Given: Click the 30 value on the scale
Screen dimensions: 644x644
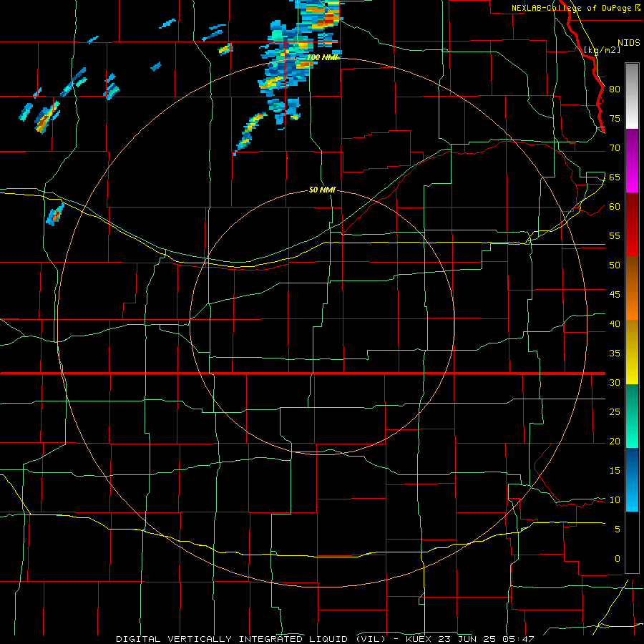Looking at the screenshot, I should click(x=615, y=382).
